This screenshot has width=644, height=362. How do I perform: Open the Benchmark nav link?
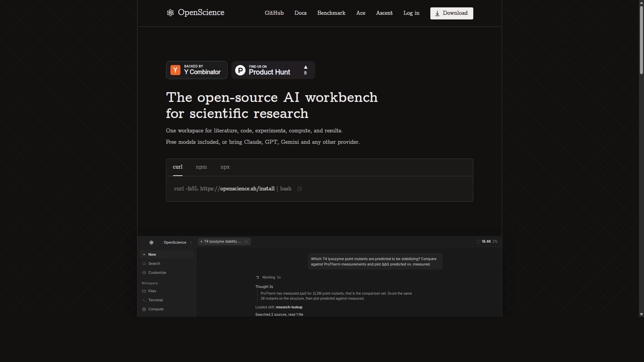331,13
